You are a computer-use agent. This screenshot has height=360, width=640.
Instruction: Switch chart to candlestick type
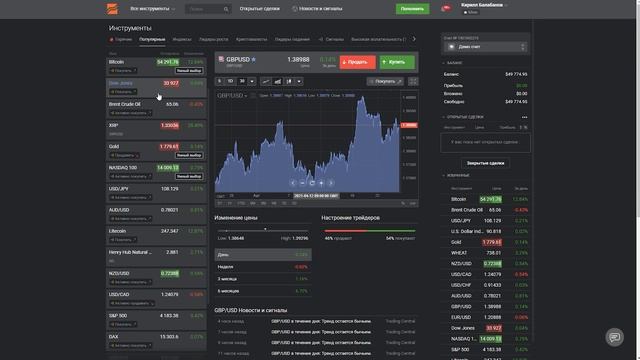pos(289,82)
